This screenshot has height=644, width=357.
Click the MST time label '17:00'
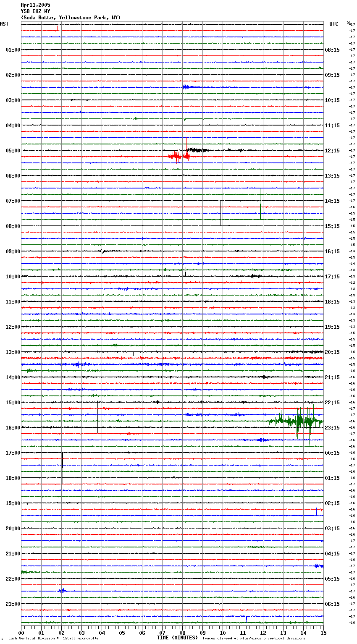13,453
